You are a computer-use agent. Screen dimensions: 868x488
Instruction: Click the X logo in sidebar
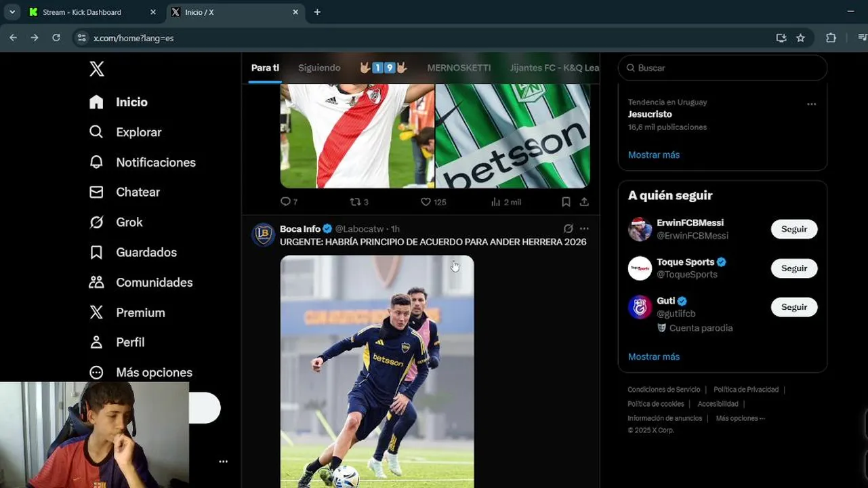coord(97,69)
